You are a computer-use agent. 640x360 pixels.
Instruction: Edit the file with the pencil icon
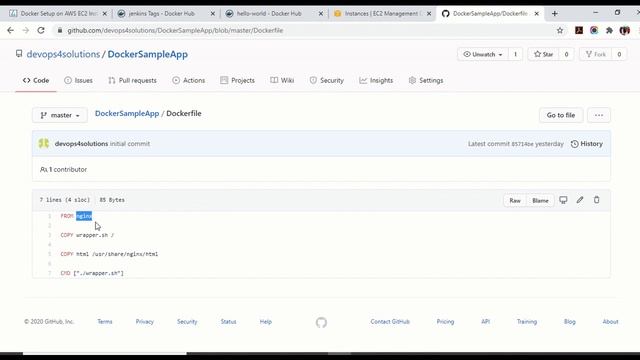point(580,200)
